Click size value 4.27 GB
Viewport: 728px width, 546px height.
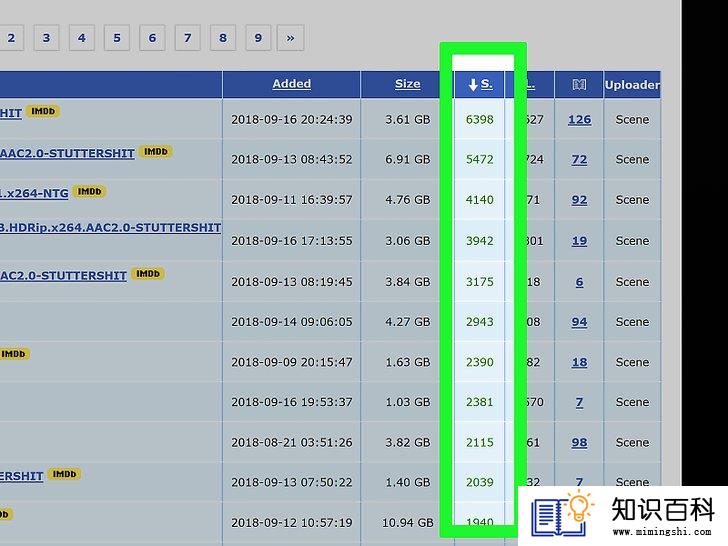point(408,322)
